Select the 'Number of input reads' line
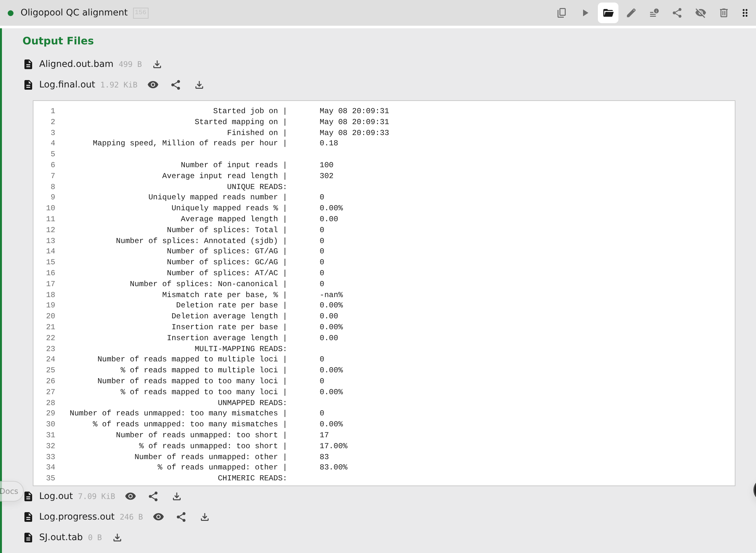The width and height of the screenshot is (756, 553). pyautogui.click(x=257, y=165)
